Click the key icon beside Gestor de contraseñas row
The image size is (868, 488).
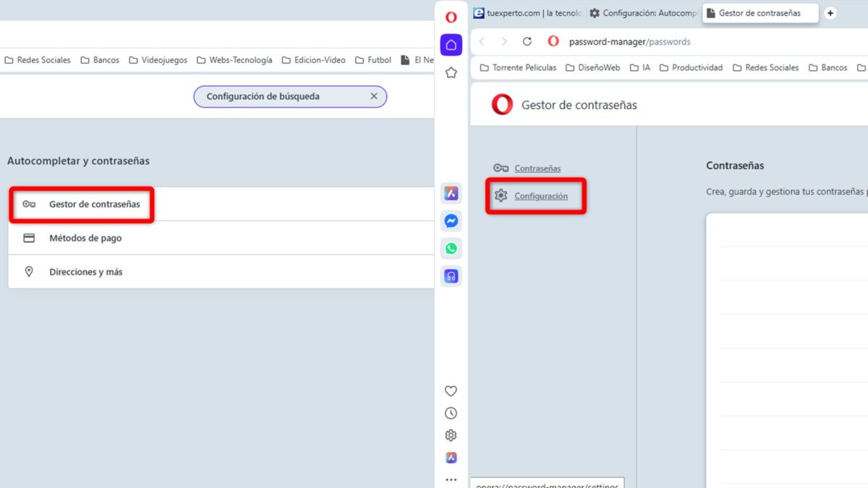point(29,205)
